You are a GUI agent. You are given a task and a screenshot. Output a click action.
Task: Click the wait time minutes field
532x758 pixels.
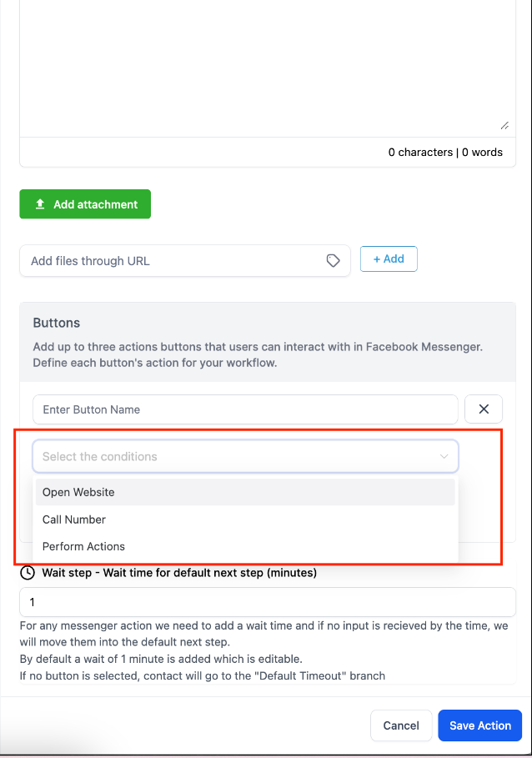[x=267, y=602]
